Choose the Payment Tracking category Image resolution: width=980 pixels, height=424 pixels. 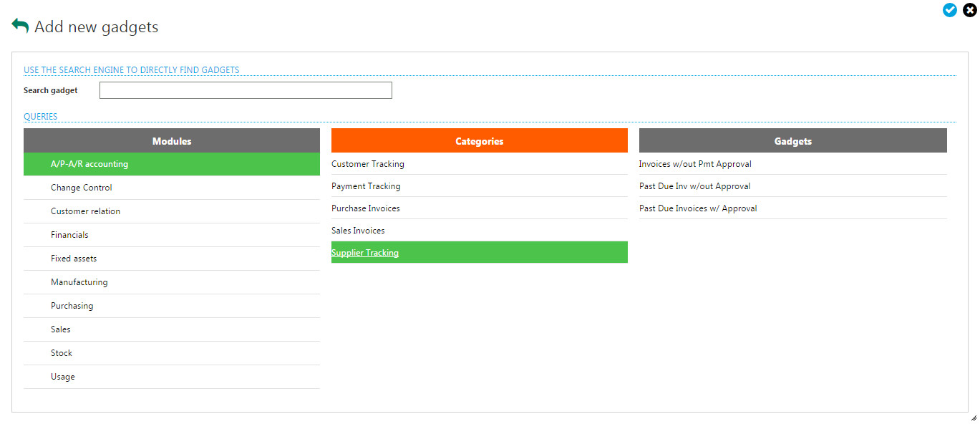click(x=366, y=186)
